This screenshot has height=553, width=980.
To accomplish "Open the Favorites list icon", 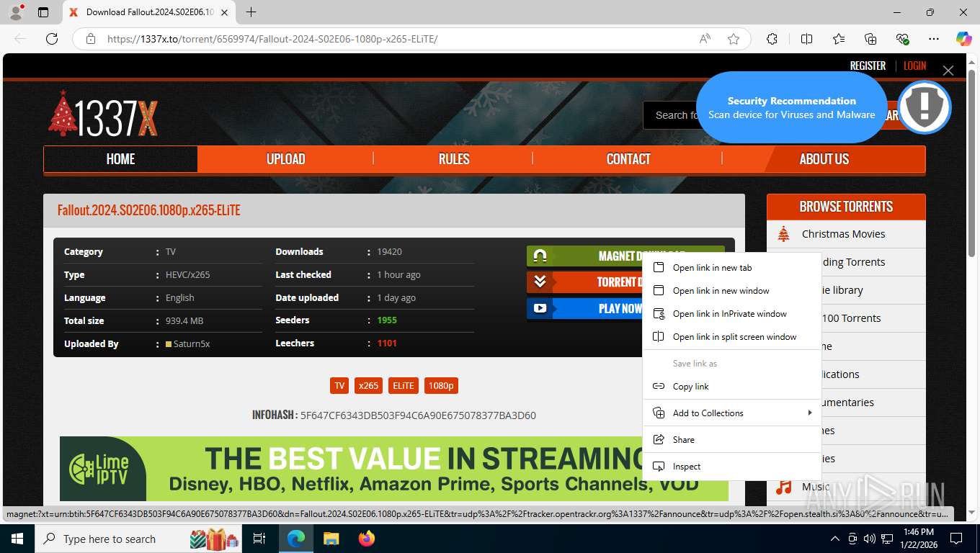I will point(839,39).
